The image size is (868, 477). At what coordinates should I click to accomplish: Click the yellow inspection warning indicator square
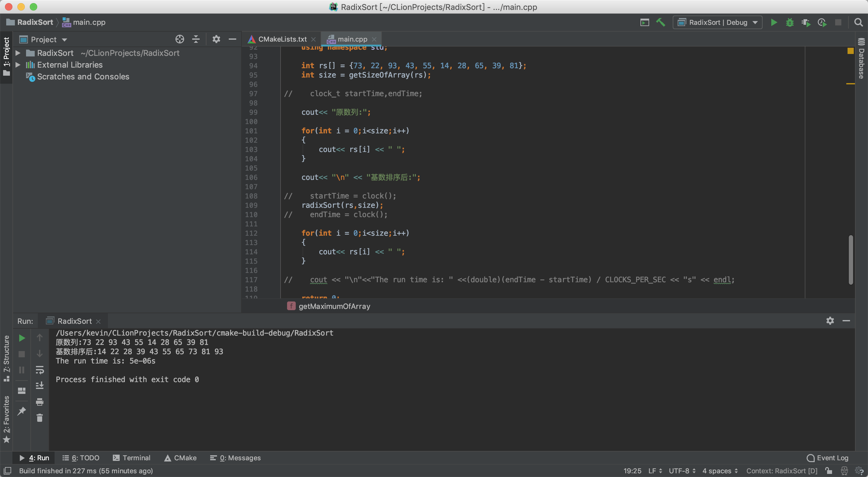coord(850,51)
